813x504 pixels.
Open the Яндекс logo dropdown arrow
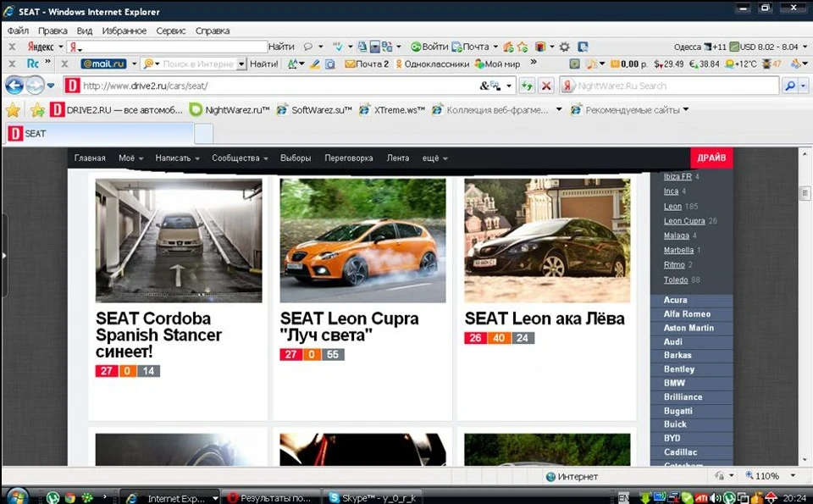61,47
